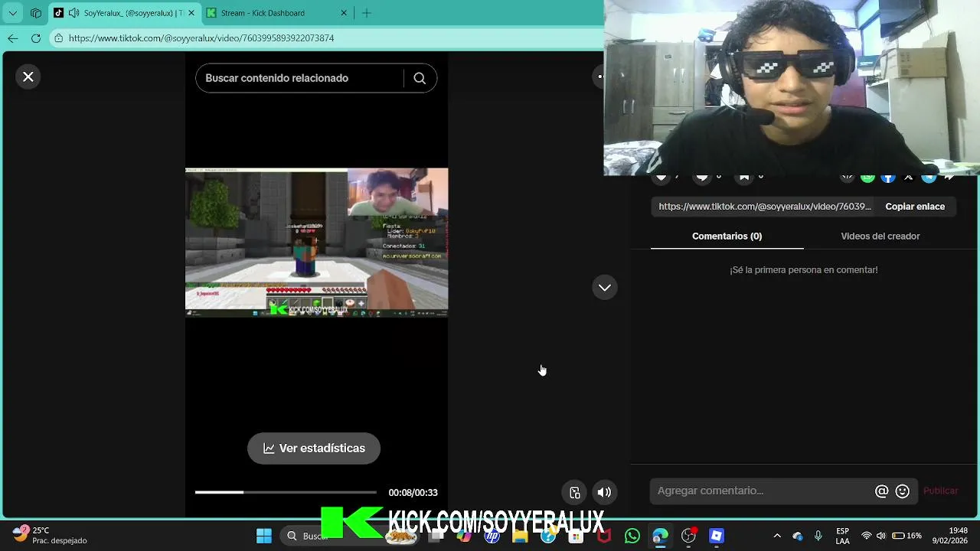This screenshot has height=551, width=980.
Task: Mute tab via speaker icon on TikTok tab
Action: click(73, 13)
